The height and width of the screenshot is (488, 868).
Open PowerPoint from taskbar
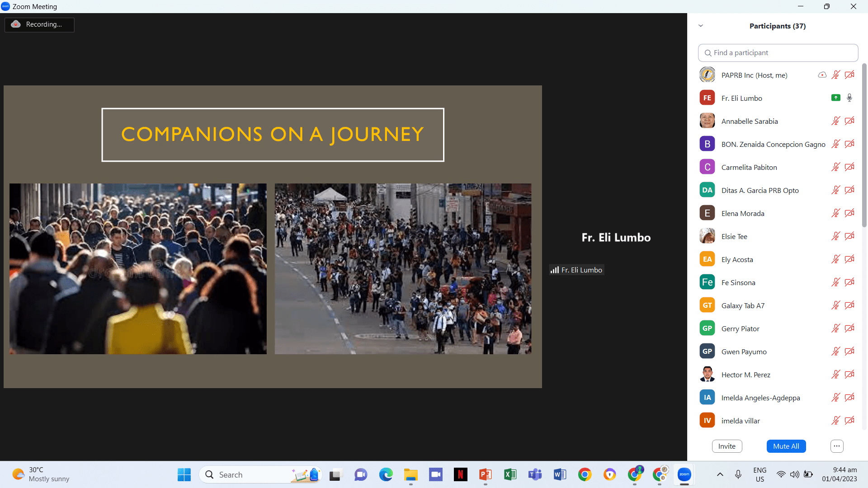tap(485, 474)
